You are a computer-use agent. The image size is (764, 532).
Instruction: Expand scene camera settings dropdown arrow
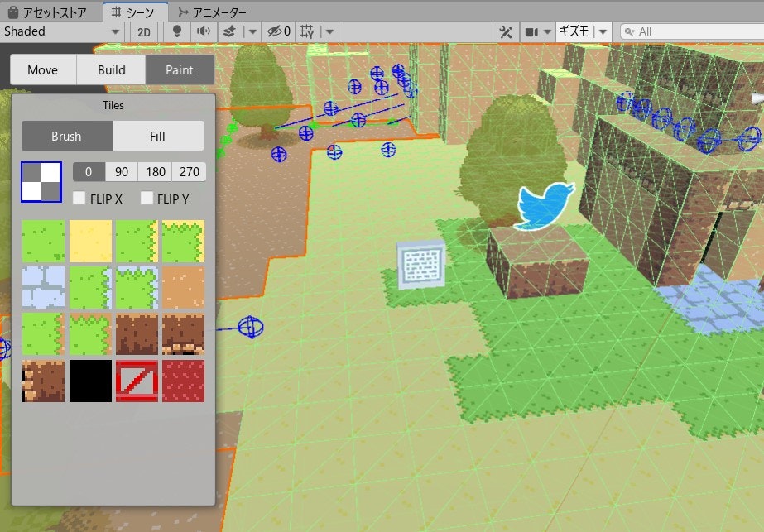point(547,32)
